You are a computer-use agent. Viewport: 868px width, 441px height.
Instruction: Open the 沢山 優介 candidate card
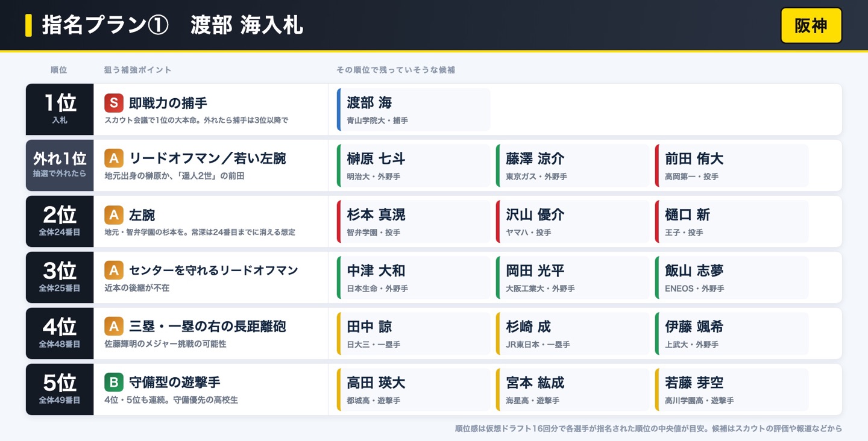573,222
